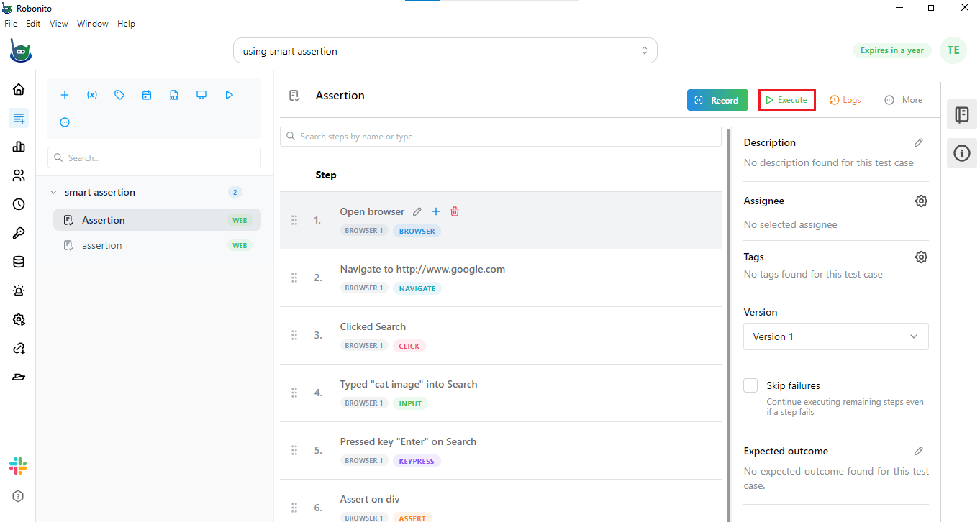
Task: Open the Tags settings gear
Action: [921, 257]
